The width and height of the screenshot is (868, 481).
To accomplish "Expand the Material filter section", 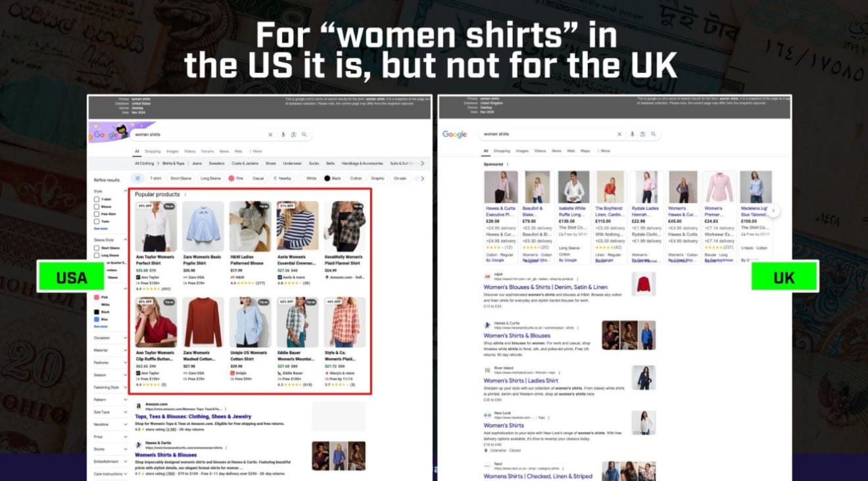I will [110, 350].
